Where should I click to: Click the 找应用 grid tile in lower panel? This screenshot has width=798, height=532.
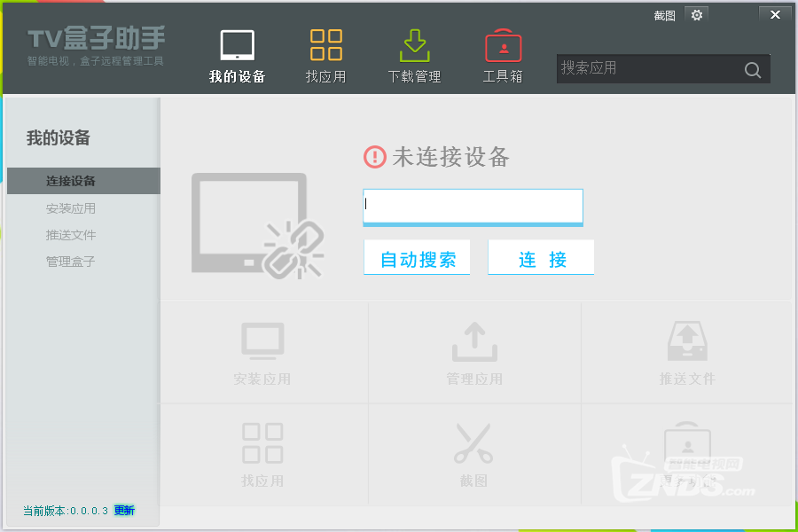click(x=262, y=443)
